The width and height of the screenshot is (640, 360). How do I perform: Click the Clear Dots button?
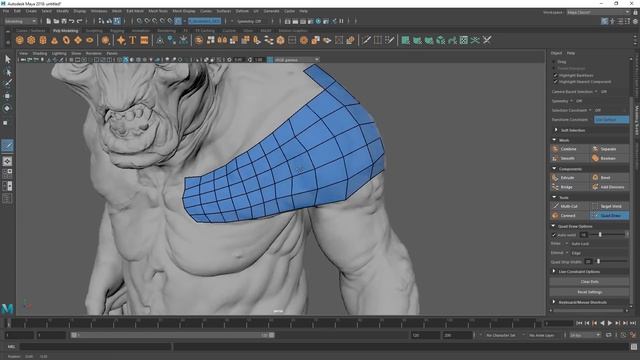pyautogui.click(x=589, y=282)
